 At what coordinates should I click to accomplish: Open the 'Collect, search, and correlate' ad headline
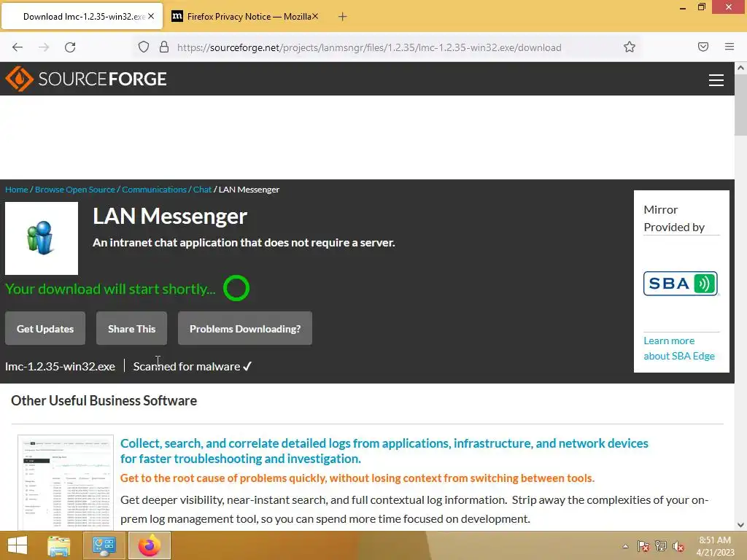pyautogui.click(x=384, y=451)
